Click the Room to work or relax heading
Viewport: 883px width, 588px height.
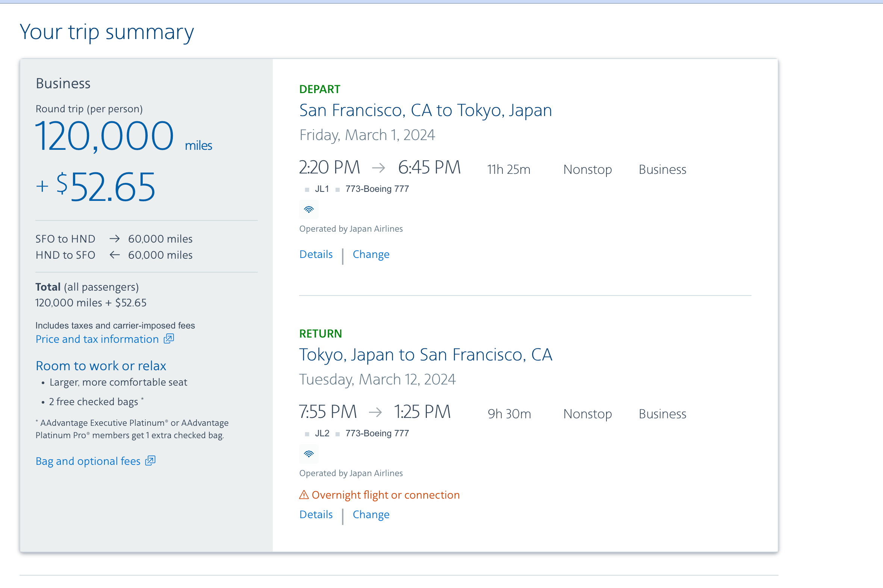(101, 366)
